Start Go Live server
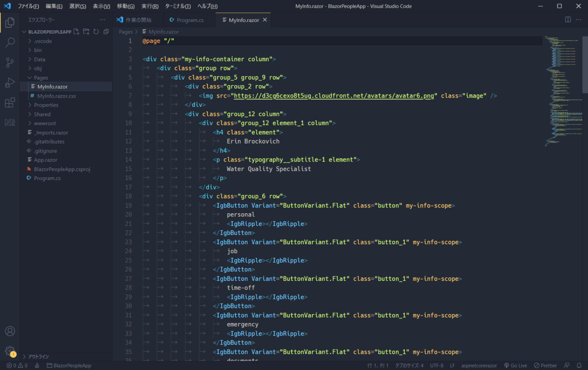 click(x=515, y=366)
